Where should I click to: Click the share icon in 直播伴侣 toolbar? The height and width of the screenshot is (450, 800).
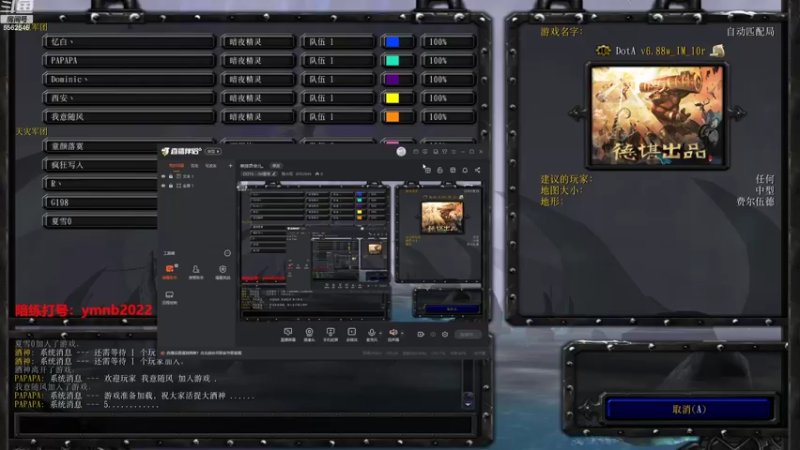478,170
